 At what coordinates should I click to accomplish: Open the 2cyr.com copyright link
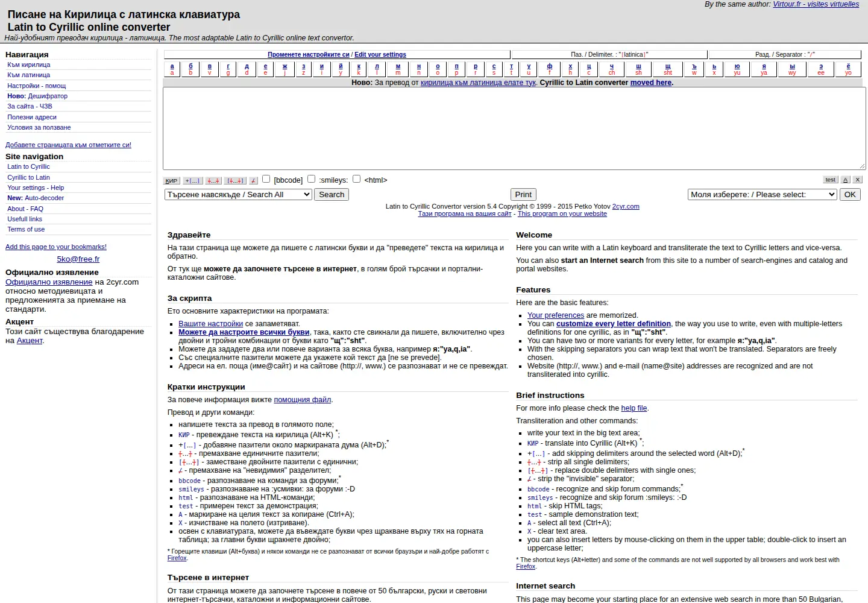[x=626, y=206]
